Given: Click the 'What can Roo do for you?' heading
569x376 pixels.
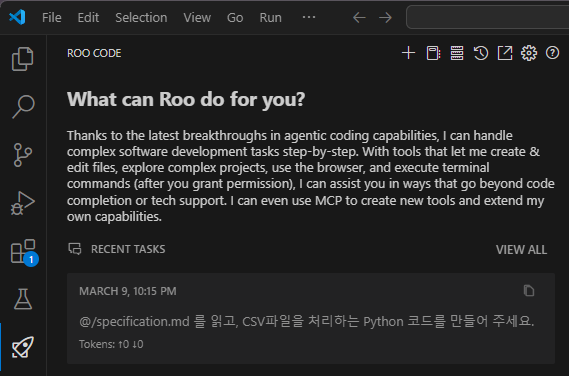Looking at the screenshot, I should point(186,99).
